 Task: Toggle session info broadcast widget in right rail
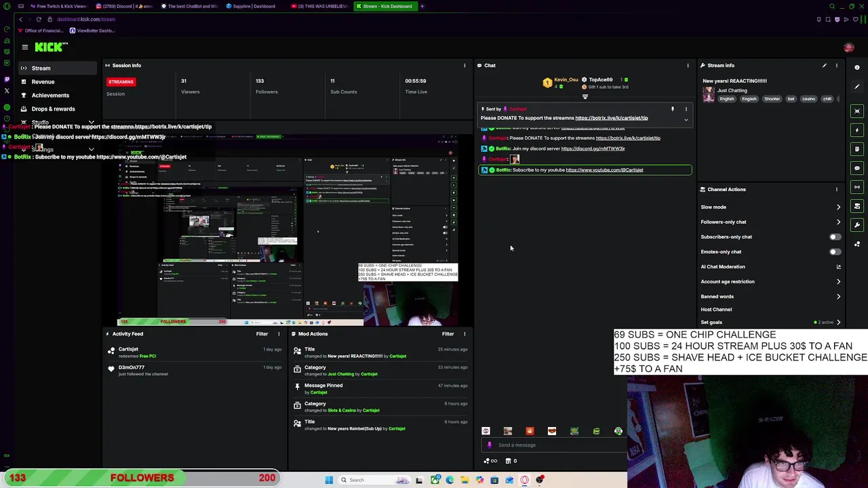(x=857, y=187)
